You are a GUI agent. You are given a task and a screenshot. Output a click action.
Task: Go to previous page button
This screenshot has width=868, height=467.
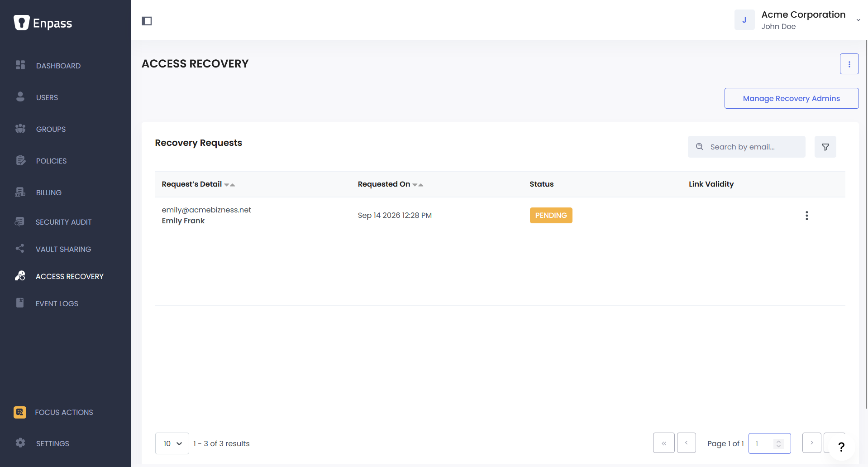pos(687,443)
